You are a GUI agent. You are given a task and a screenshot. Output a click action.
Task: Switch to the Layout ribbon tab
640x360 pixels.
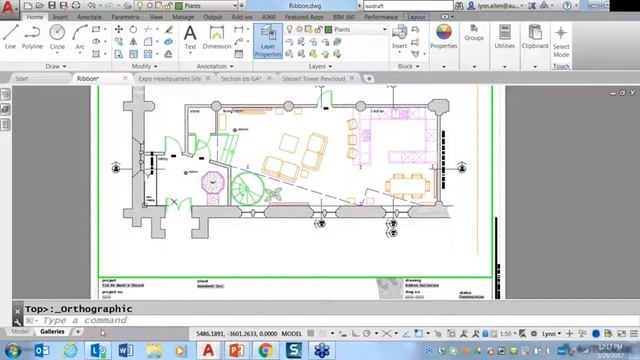coord(416,17)
